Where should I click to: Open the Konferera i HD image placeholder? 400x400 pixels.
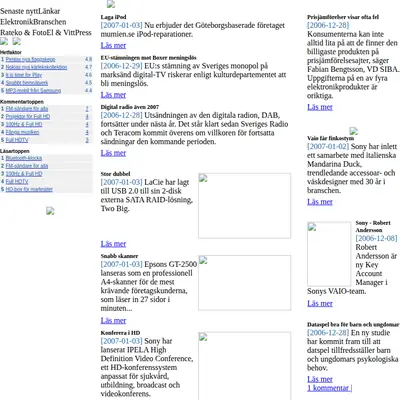click(244, 366)
